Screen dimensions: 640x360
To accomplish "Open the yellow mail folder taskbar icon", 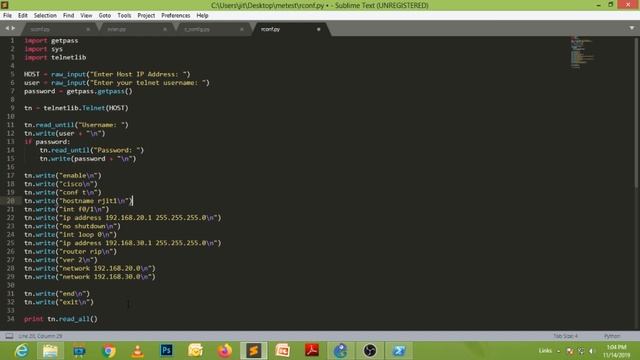I will tap(196, 351).
